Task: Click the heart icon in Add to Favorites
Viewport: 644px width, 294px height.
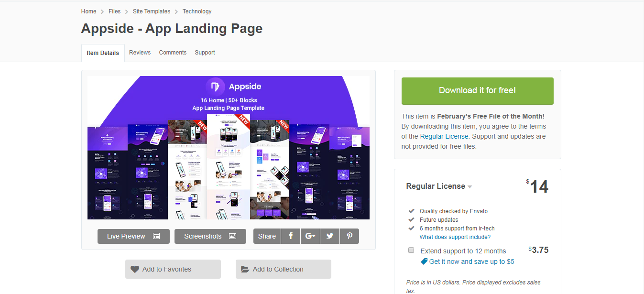Action: pos(135,269)
